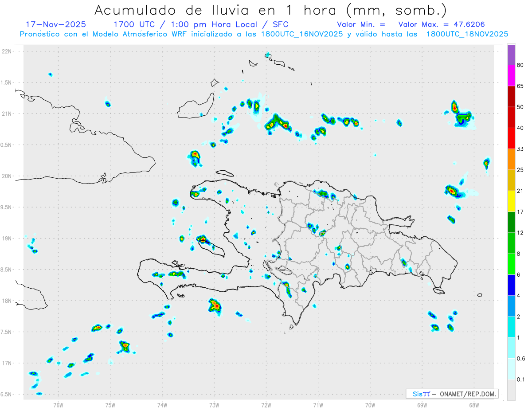Select the legend value '50'

click(520, 107)
